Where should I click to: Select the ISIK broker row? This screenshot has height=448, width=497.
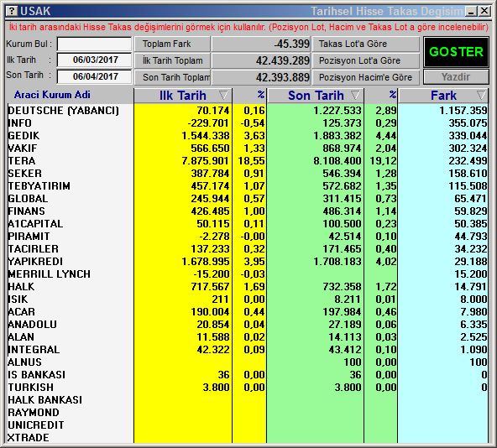247,300
